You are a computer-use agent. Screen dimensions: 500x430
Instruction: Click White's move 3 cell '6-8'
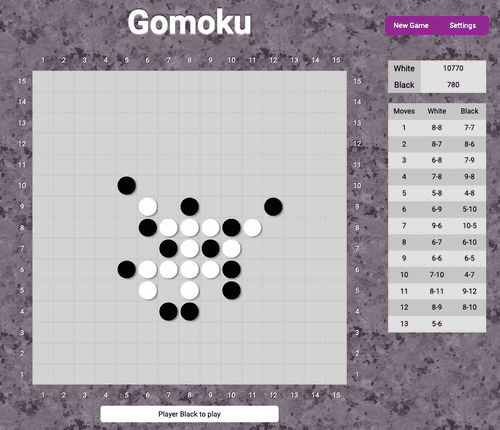tap(437, 160)
